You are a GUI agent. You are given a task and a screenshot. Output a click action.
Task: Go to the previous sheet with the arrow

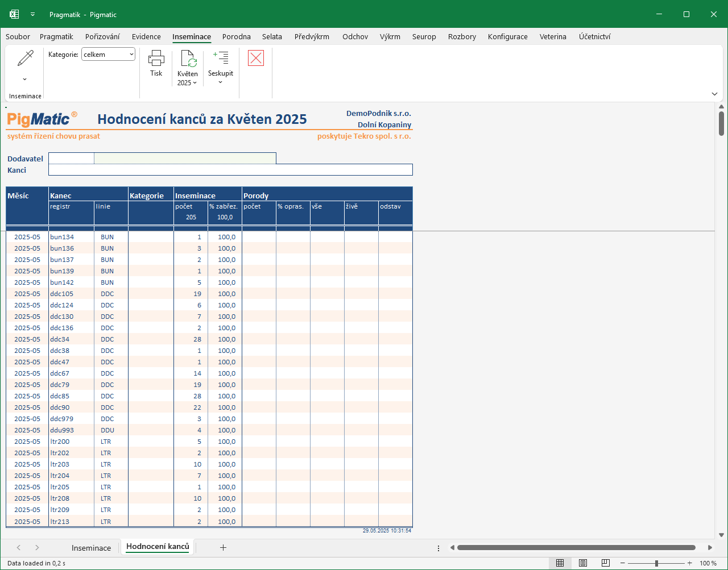click(19, 548)
